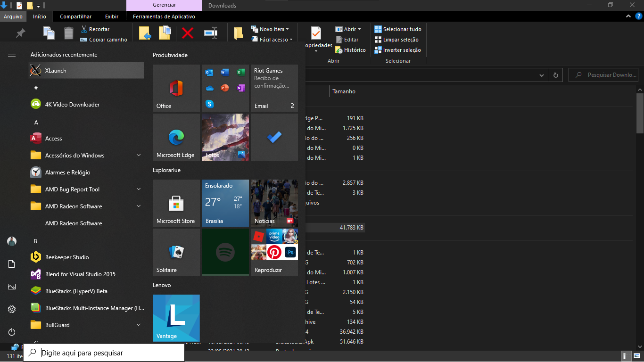Image resolution: width=644 pixels, height=362 pixels.
Task: Open the Novo item dropdown
Action: pyautogui.click(x=271, y=29)
